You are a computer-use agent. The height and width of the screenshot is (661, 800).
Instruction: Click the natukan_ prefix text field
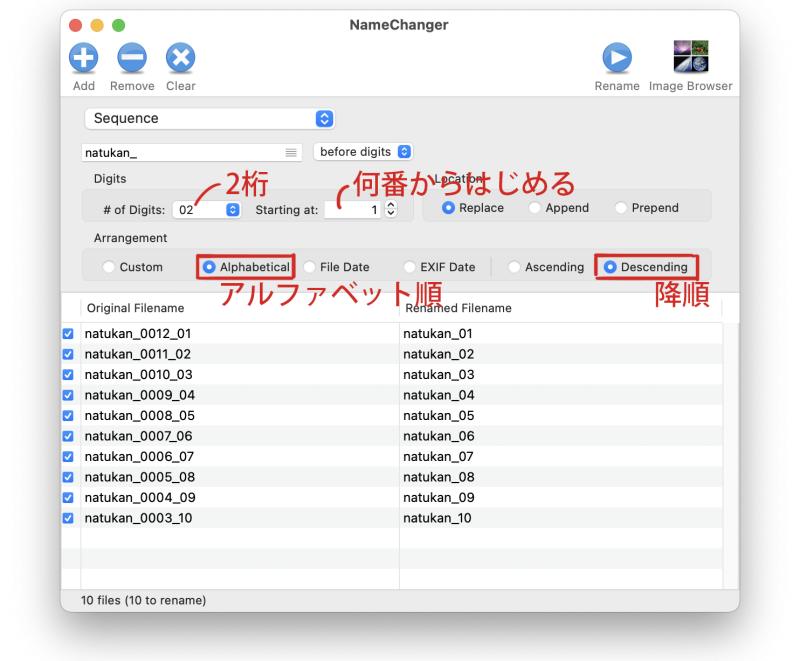(180, 152)
